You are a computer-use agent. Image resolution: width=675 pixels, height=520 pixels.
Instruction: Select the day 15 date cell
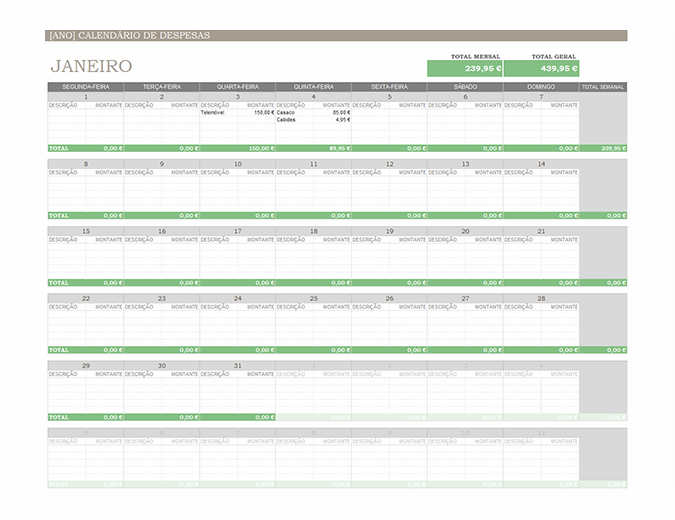[86, 231]
